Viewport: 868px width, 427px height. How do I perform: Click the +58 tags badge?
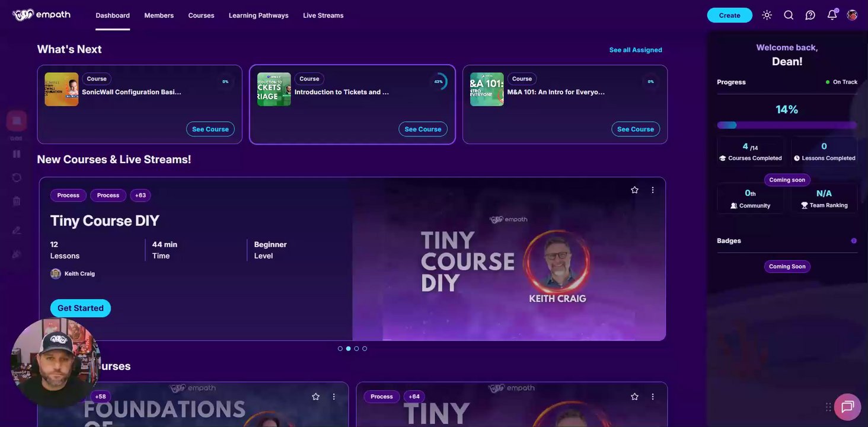[x=101, y=397]
